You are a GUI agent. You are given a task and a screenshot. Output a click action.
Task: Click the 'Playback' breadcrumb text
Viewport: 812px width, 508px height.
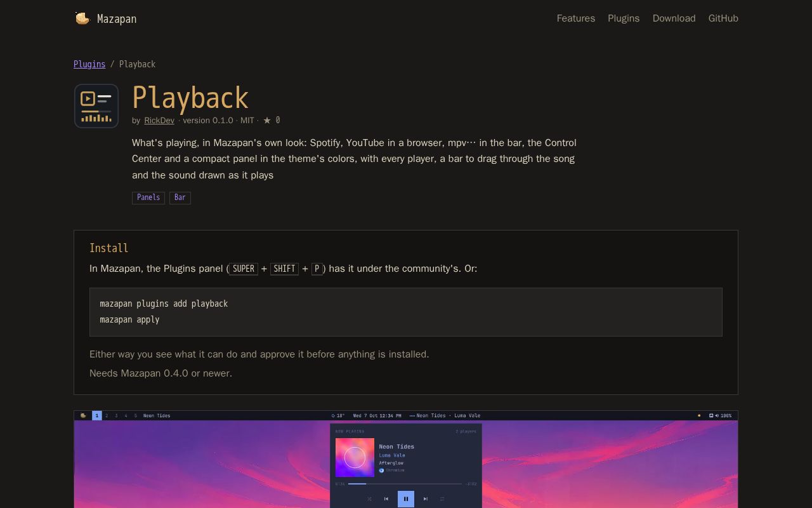(x=137, y=64)
